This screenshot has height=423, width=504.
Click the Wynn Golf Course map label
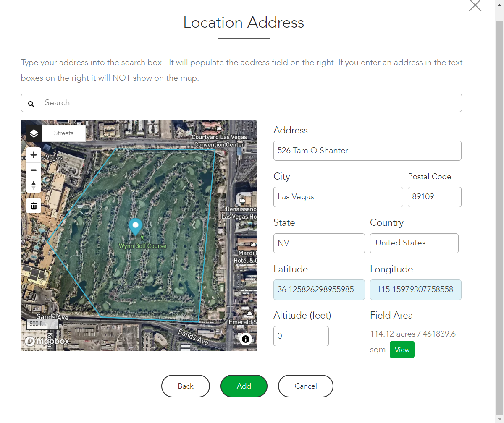(x=143, y=246)
